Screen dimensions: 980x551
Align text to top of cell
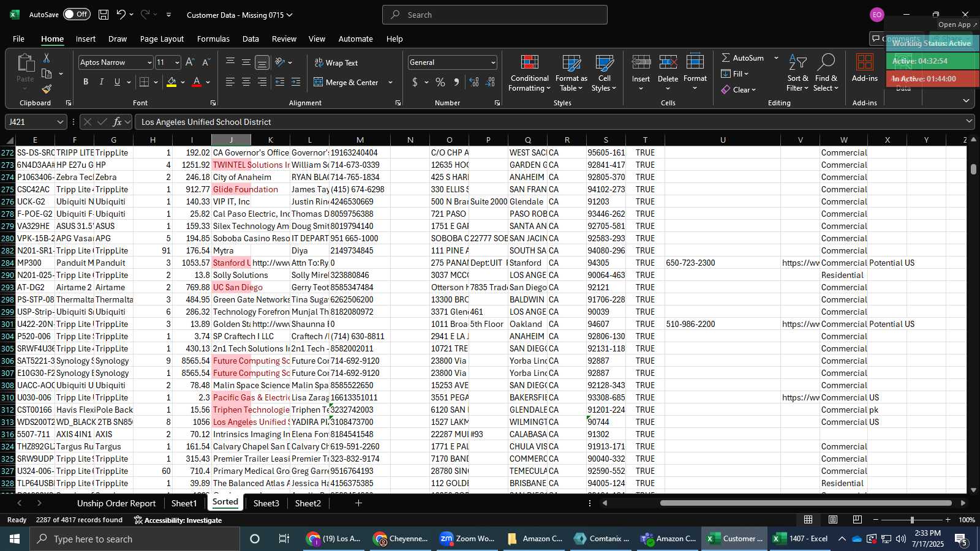tap(230, 62)
